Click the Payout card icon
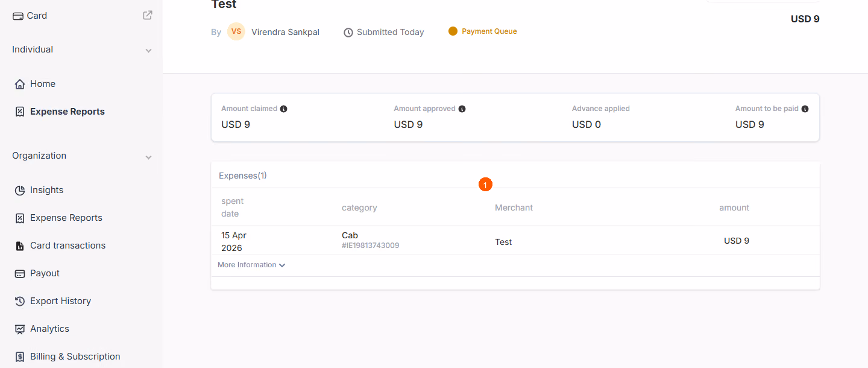868x368 pixels. (x=20, y=273)
